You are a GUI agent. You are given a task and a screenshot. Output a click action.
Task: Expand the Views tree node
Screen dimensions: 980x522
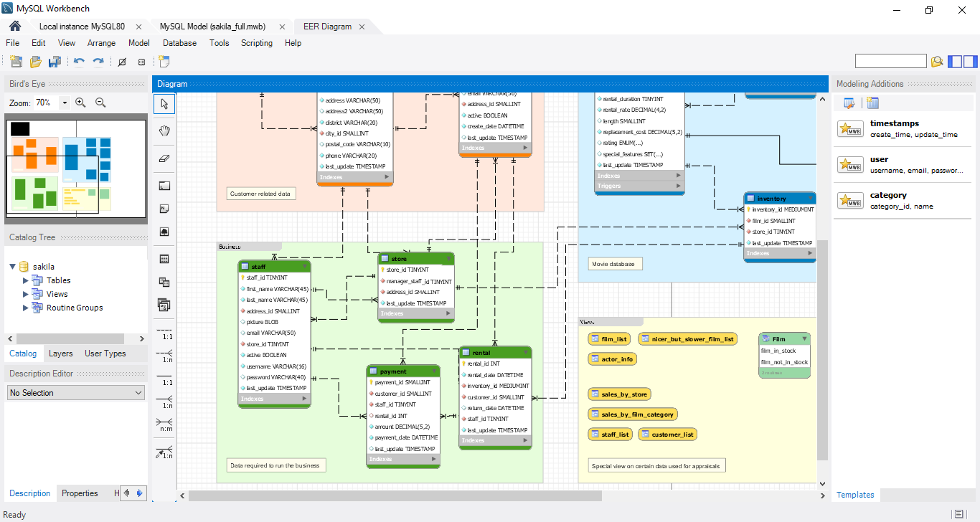(27, 294)
